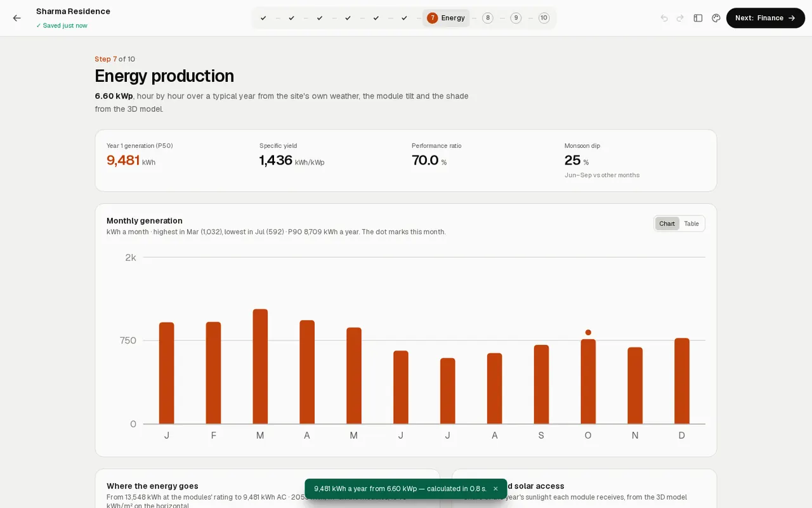
Task: Open completed step 5 checkmark in stepper
Action: (376, 18)
